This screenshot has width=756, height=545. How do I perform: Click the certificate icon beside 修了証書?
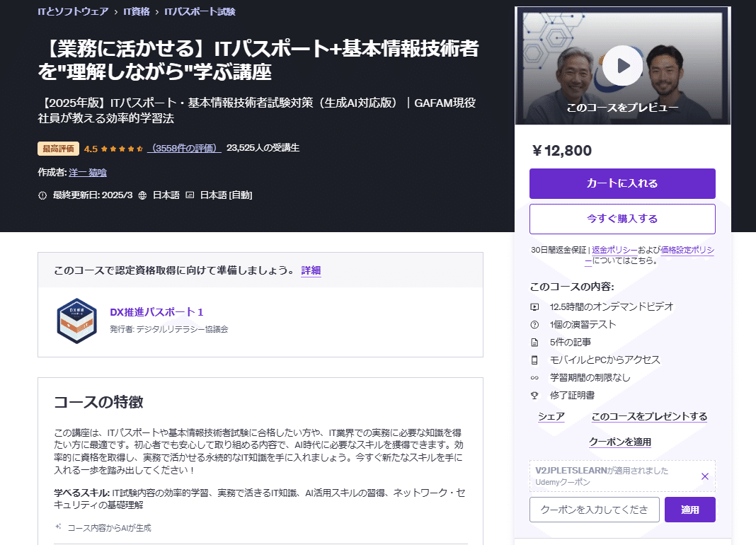[x=534, y=394]
